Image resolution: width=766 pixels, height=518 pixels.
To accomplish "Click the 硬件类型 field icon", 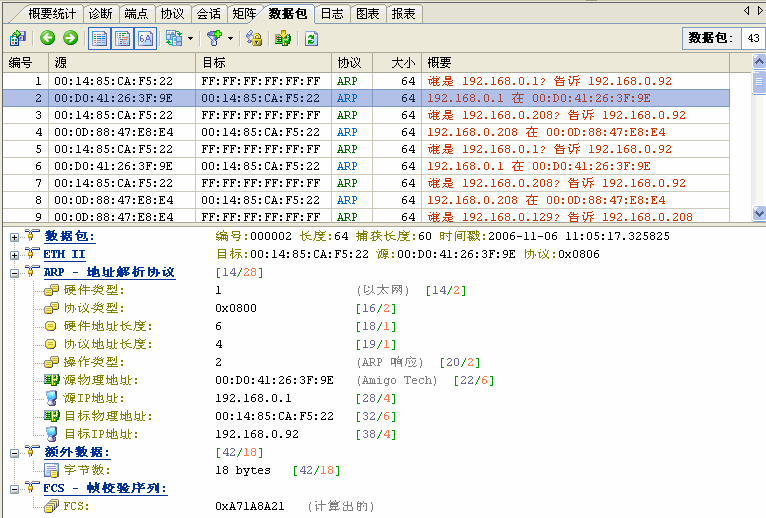I will (x=51, y=290).
